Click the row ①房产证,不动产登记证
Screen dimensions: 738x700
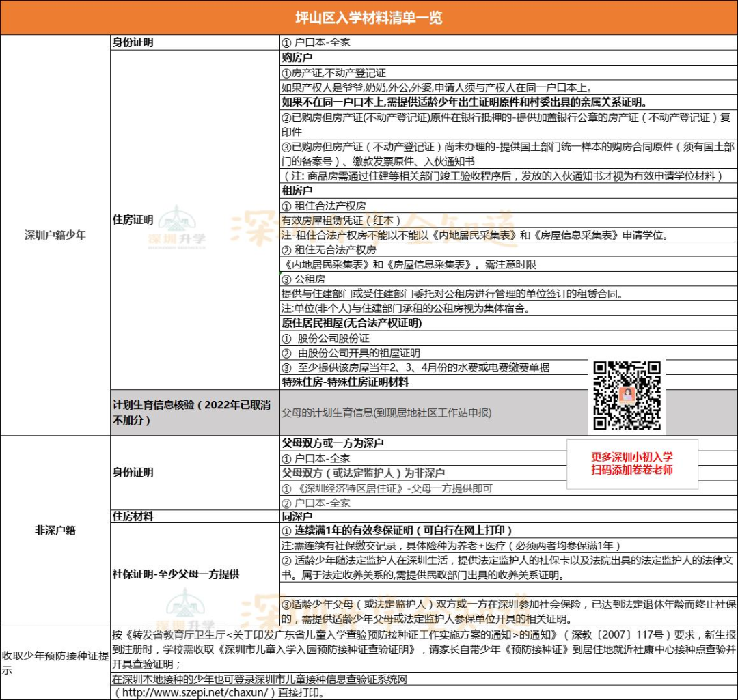tap(508, 73)
